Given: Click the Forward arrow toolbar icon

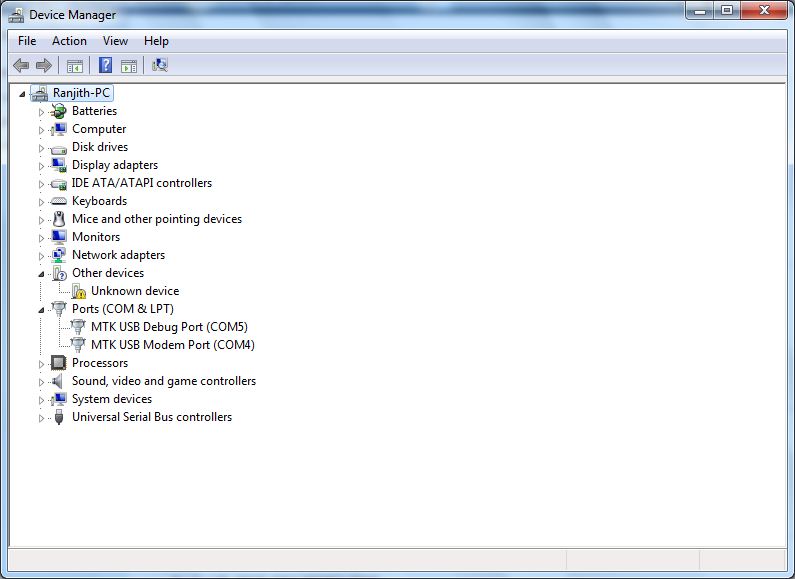Looking at the screenshot, I should [44, 65].
